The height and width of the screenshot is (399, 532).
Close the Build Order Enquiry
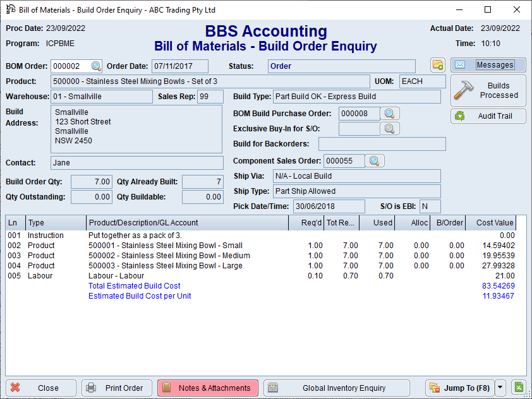[40, 388]
